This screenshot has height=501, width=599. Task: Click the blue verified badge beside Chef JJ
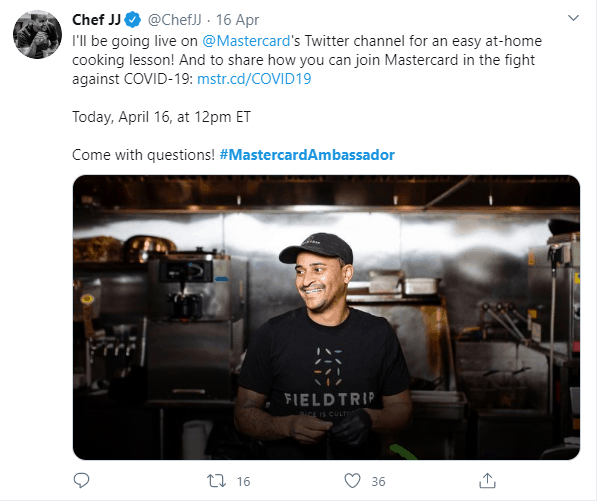pos(133,20)
